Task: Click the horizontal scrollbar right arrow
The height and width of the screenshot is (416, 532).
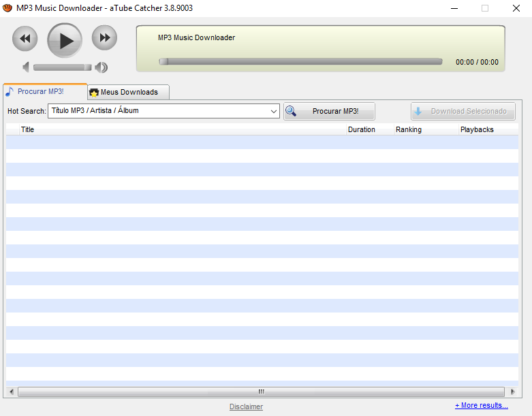Action: 512,391
